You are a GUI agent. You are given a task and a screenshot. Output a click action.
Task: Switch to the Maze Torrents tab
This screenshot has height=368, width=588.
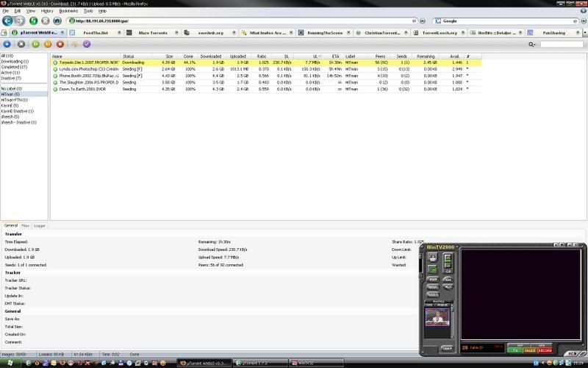[x=153, y=33]
